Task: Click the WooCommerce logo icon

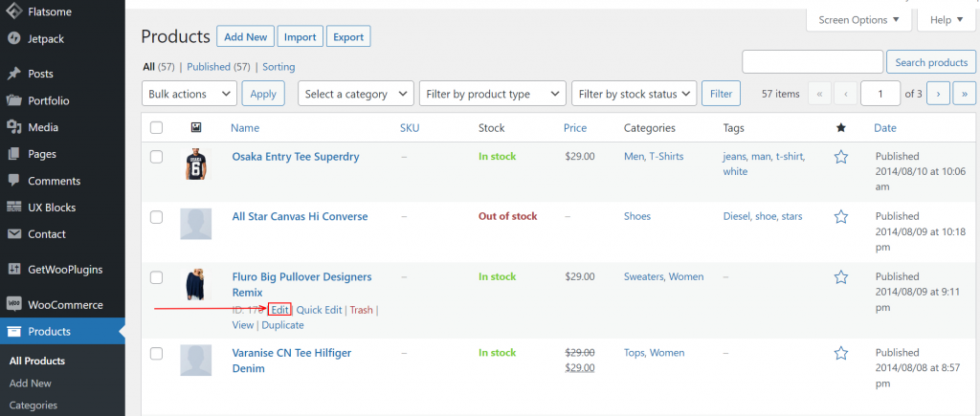Action: coord(13,305)
